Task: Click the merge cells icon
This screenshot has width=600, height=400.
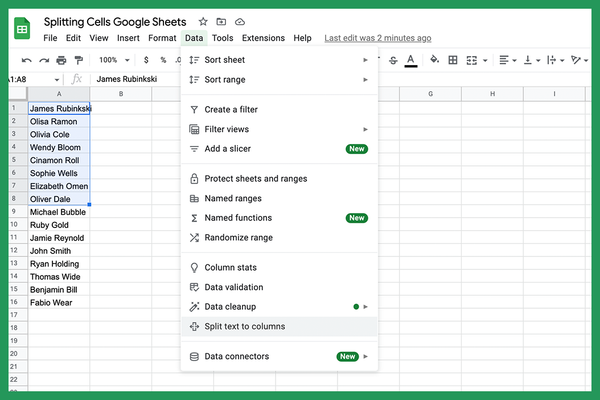Action: click(471, 60)
